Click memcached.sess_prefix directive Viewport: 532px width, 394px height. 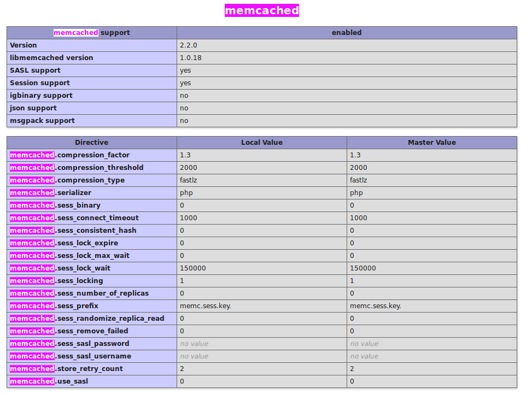pos(54,305)
